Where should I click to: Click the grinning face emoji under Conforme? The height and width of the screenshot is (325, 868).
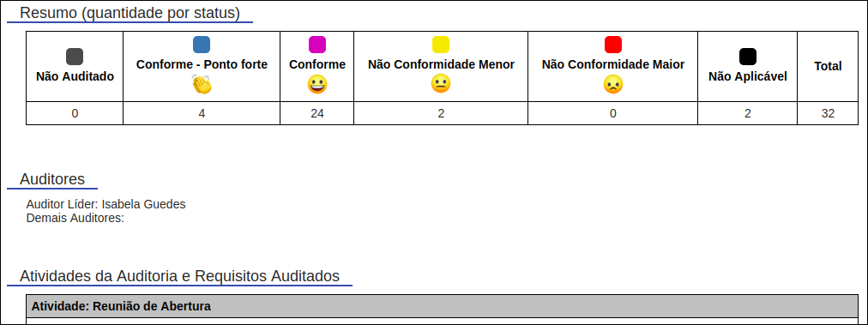coord(317,83)
